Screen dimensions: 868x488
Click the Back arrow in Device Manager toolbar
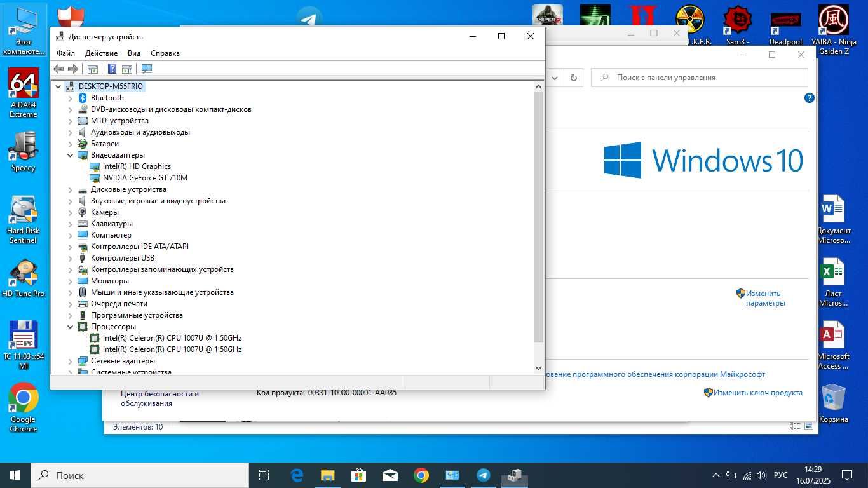pos(58,69)
